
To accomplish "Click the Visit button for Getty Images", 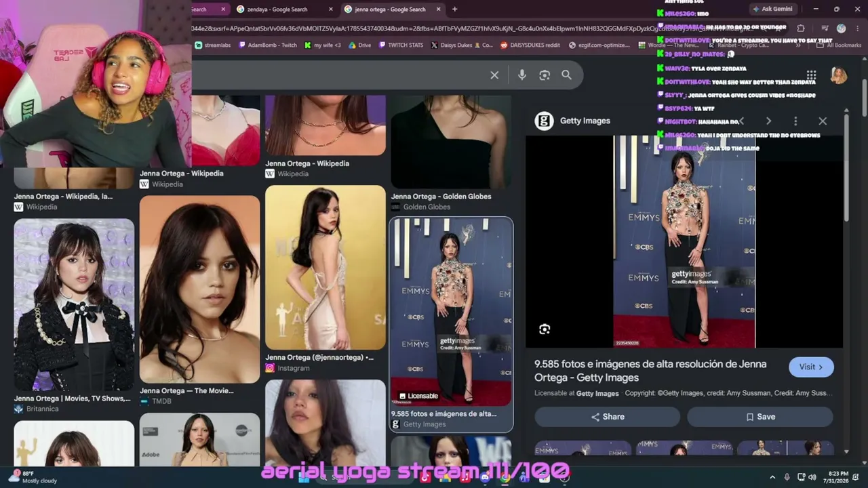I will coord(811,367).
